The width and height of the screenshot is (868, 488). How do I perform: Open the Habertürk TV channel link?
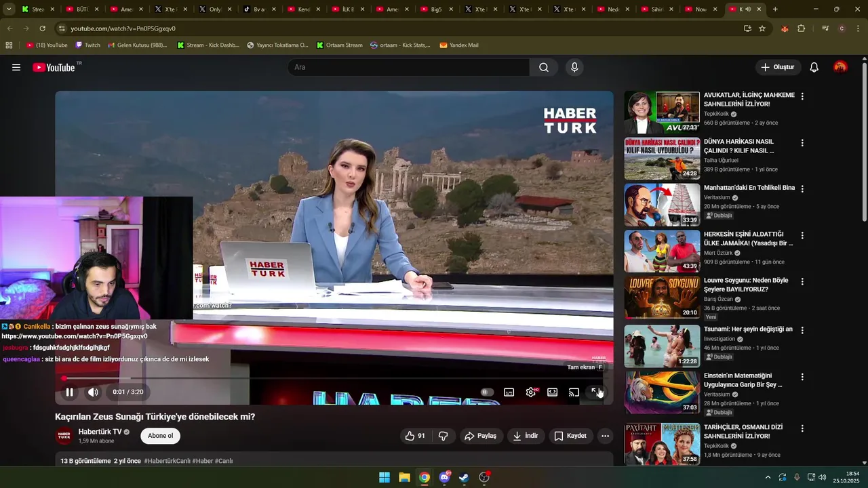[x=100, y=432]
